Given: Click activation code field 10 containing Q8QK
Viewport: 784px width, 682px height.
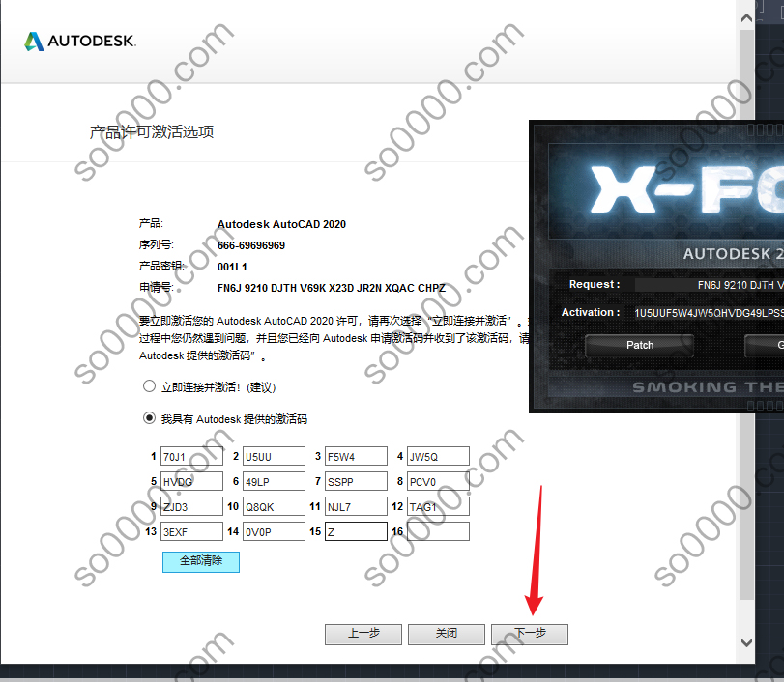Looking at the screenshot, I should coord(274,506).
